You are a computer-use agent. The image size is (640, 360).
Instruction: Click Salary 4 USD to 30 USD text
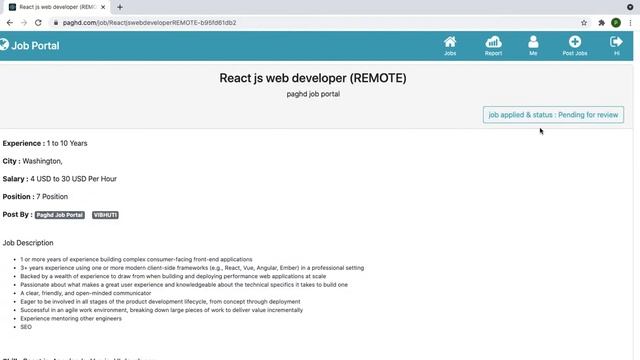60,179
